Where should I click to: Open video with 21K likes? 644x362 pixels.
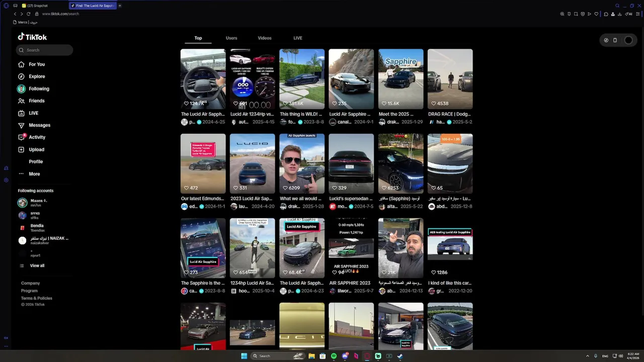400,248
